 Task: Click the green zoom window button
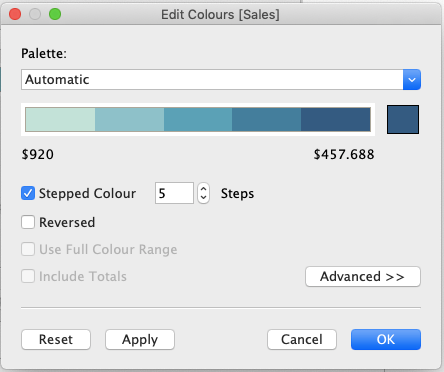(x=55, y=14)
